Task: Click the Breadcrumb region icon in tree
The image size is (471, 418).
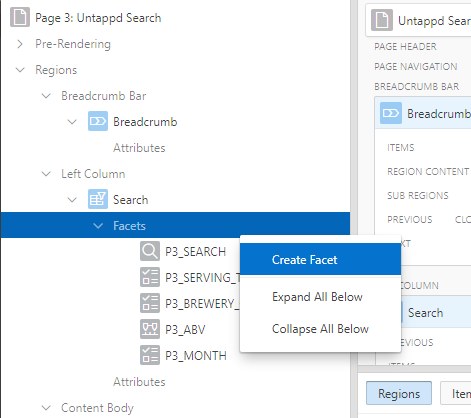Action: tap(98, 121)
